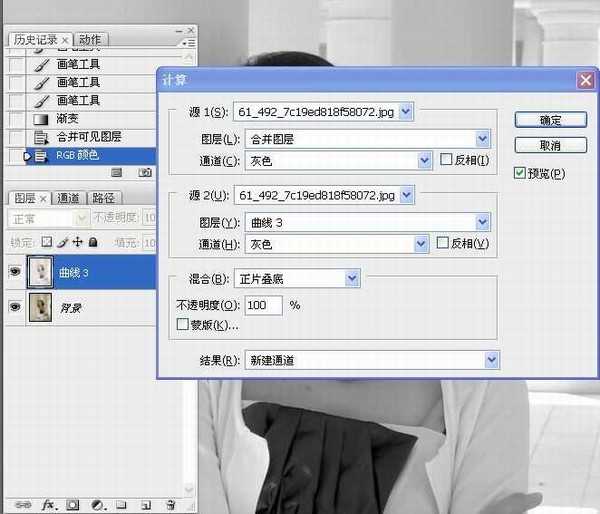The width and height of the screenshot is (600, 514).
Task: Enable 反相(I) checkbox for source 1
Action: [x=447, y=160]
